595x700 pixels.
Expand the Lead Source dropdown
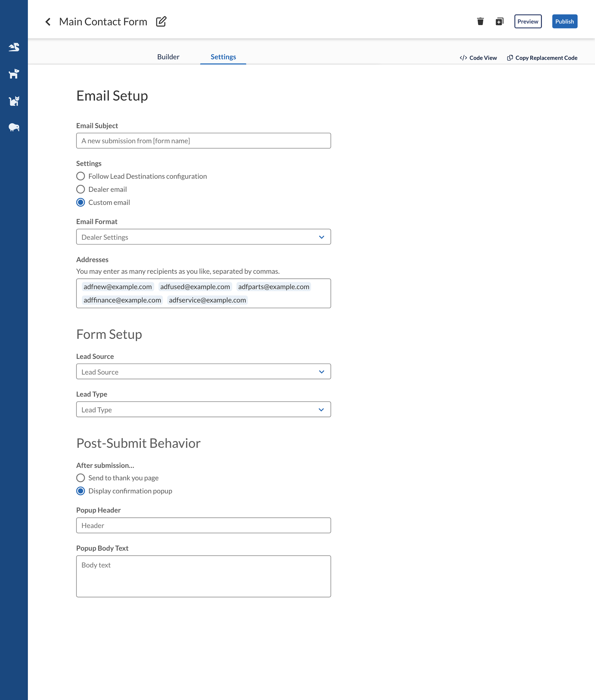pos(203,372)
